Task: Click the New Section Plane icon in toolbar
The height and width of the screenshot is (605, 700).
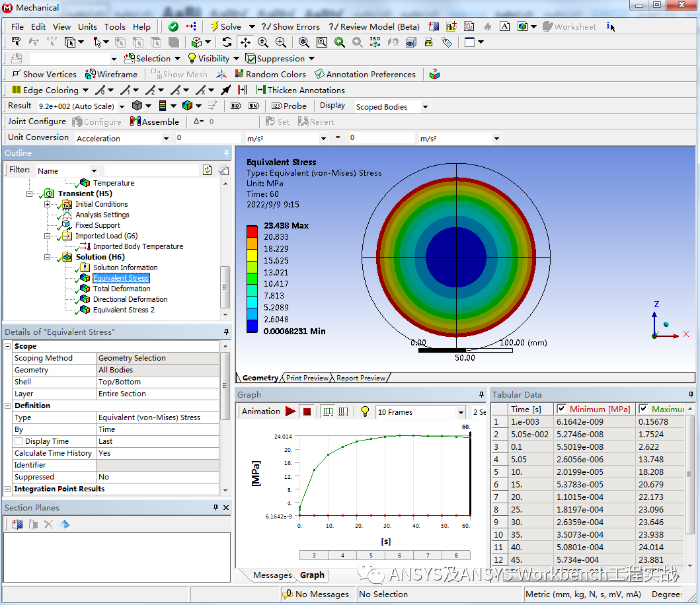Action: (434, 27)
